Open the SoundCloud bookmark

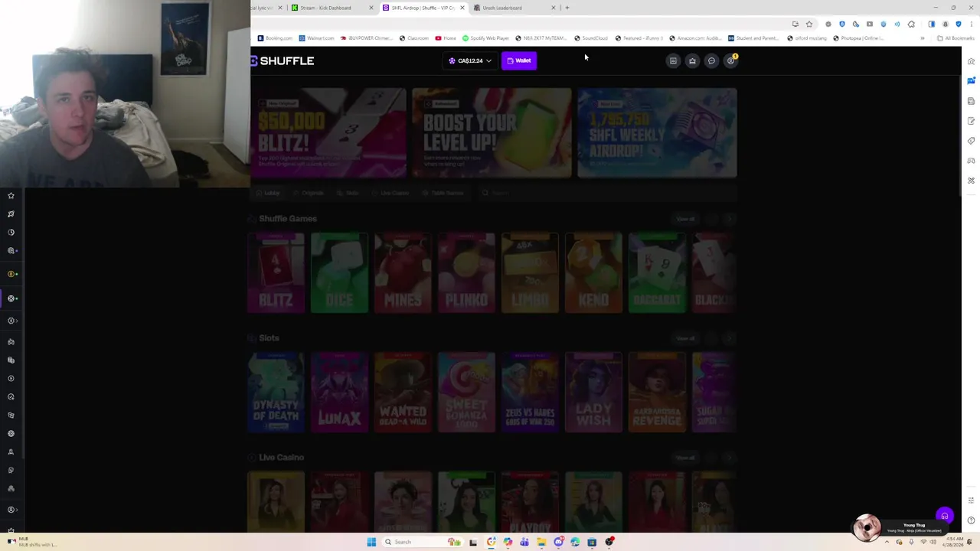[590, 38]
